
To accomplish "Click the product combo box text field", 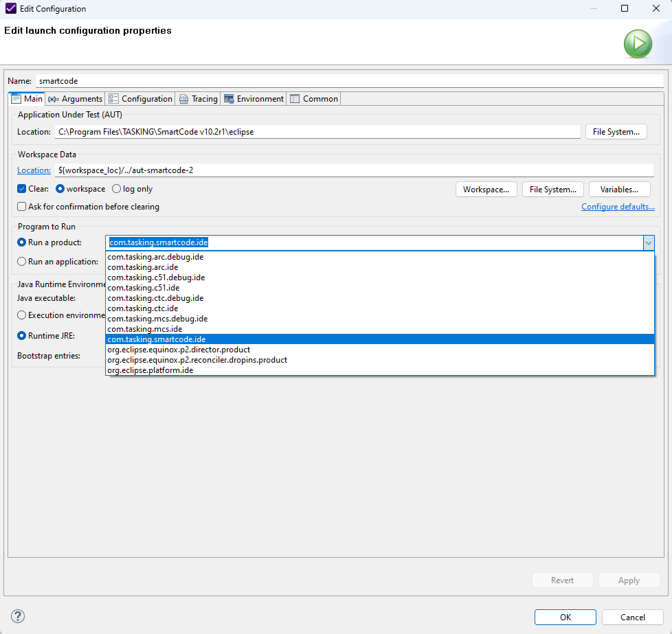I will click(x=374, y=243).
